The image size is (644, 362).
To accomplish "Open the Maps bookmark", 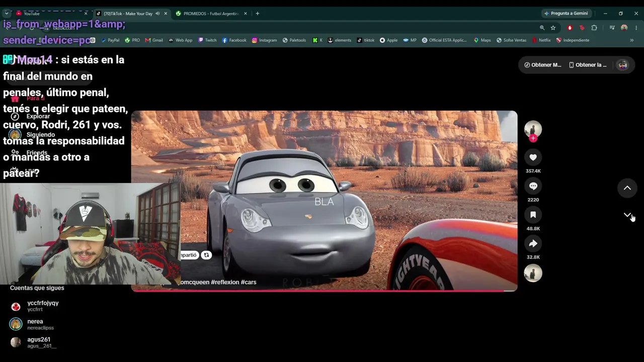I will click(482, 40).
